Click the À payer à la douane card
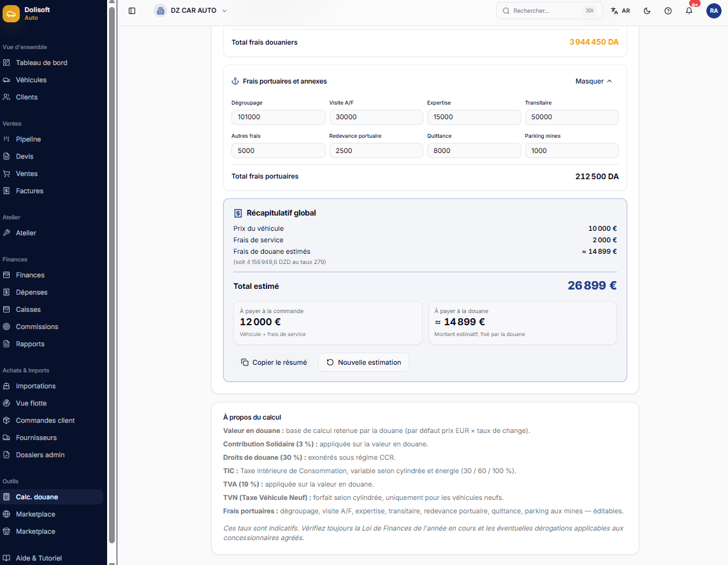 tap(522, 323)
